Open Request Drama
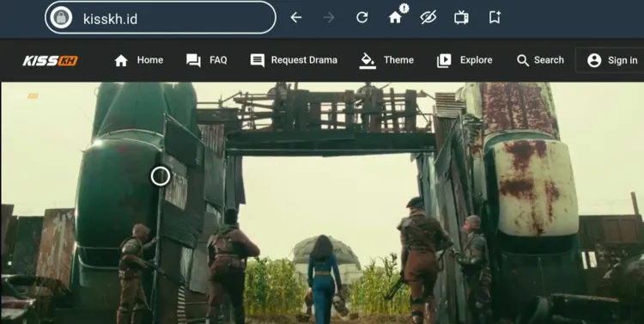This screenshot has width=644, height=324. tap(294, 60)
